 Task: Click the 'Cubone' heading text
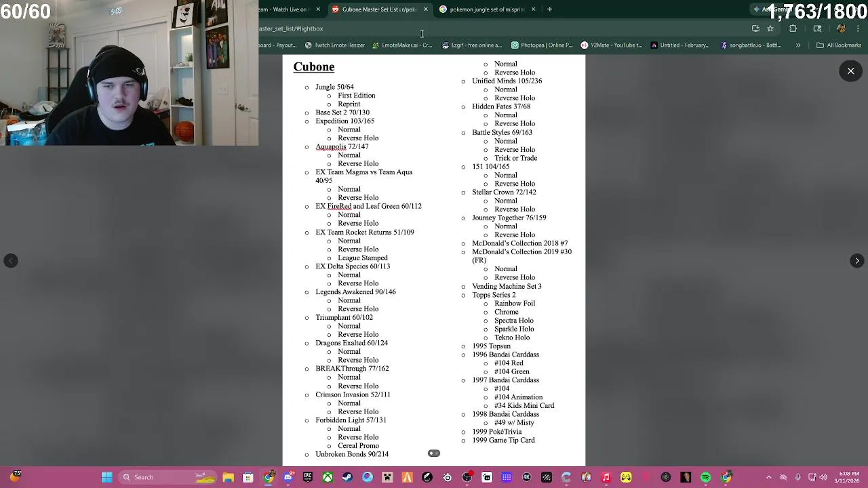313,67
